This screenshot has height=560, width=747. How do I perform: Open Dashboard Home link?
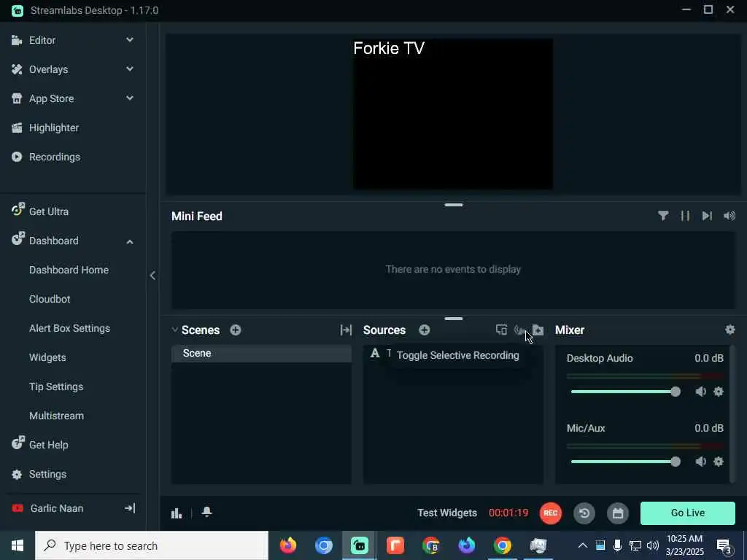point(69,270)
